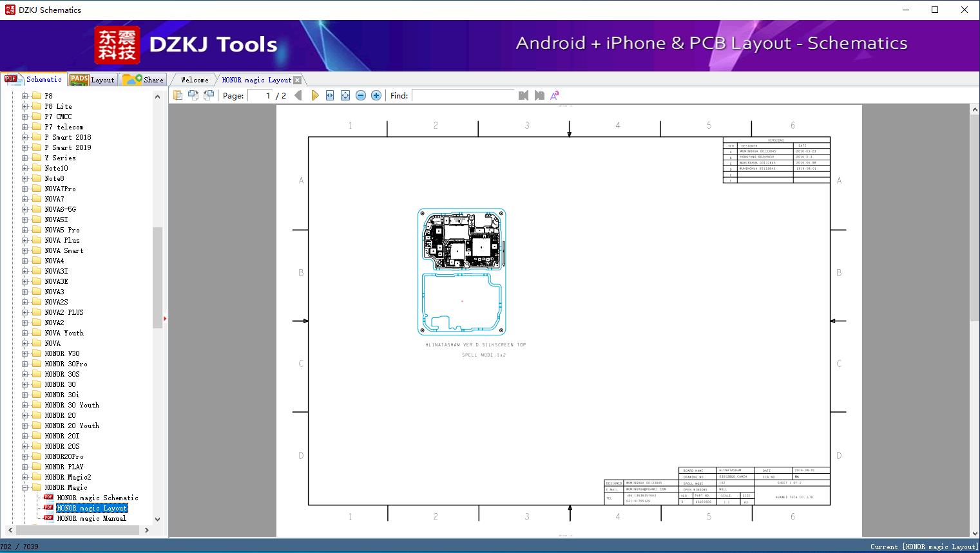Click the DZKJ red logo in banner
The image size is (980, 553).
[117, 45]
